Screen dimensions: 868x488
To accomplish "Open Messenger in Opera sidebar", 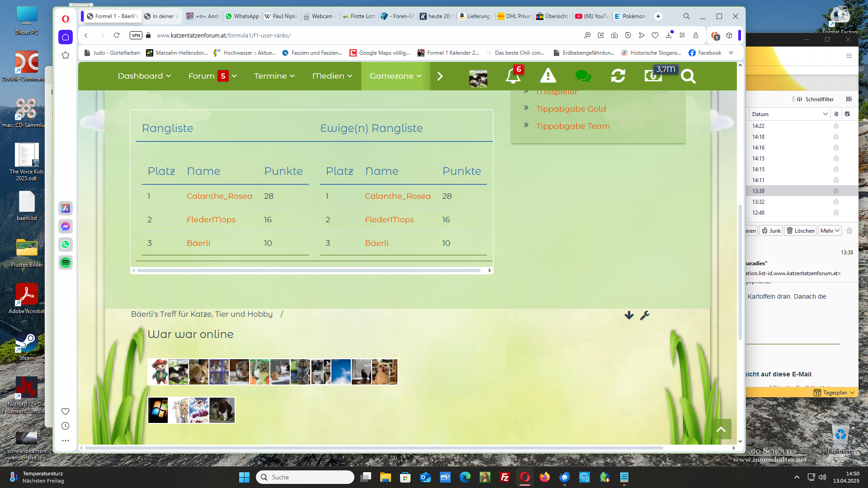I will tap(66, 226).
